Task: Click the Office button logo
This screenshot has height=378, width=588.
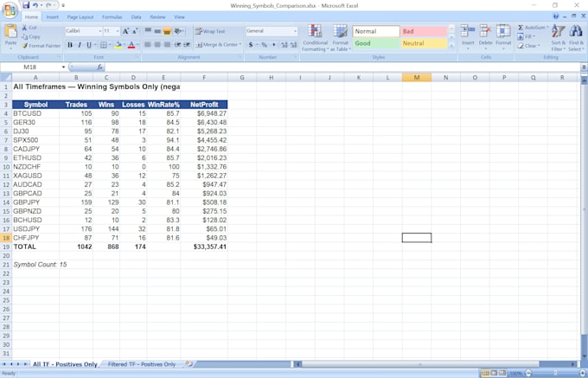Action: (10, 10)
